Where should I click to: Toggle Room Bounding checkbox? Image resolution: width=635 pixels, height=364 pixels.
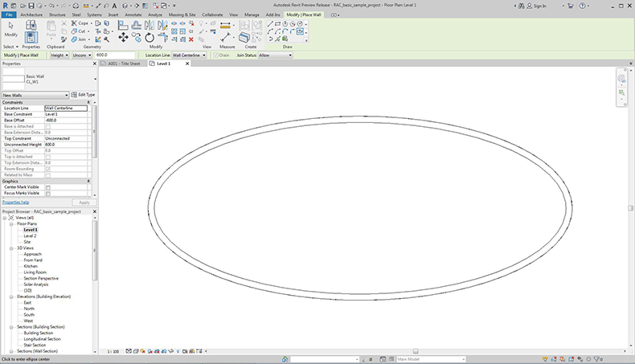(48, 170)
